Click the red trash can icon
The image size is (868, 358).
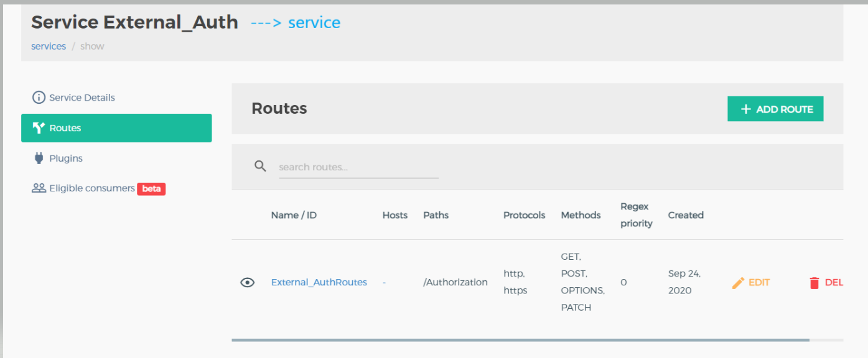pyautogui.click(x=814, y=283)
